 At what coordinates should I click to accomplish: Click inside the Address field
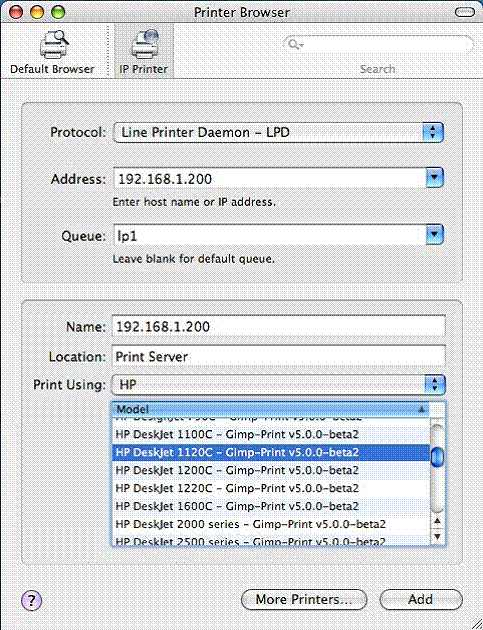pos(270,178)
